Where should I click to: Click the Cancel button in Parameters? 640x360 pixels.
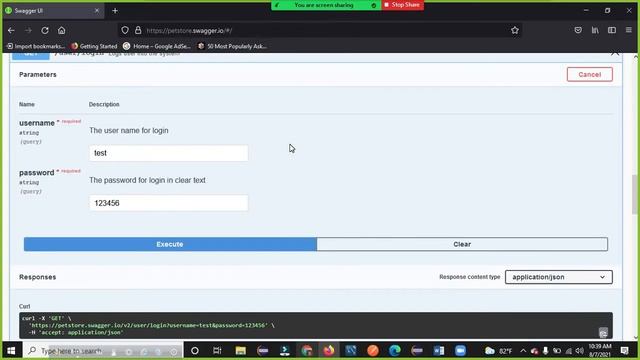[589, 74]
